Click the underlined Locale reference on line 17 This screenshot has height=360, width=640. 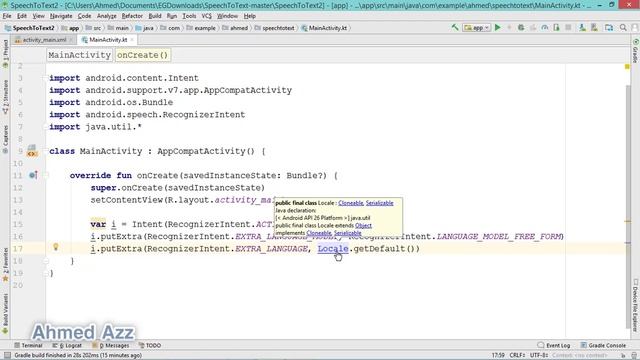coord(333,249)
